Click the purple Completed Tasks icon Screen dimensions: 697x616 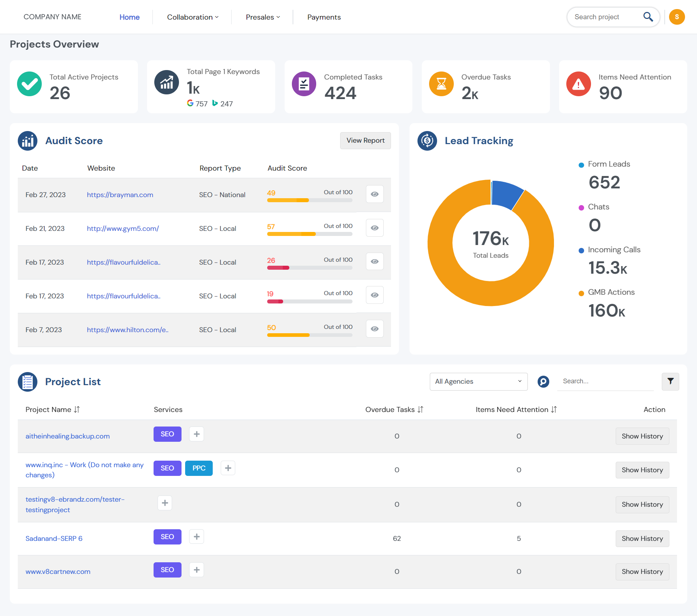(x=304, y=84)
